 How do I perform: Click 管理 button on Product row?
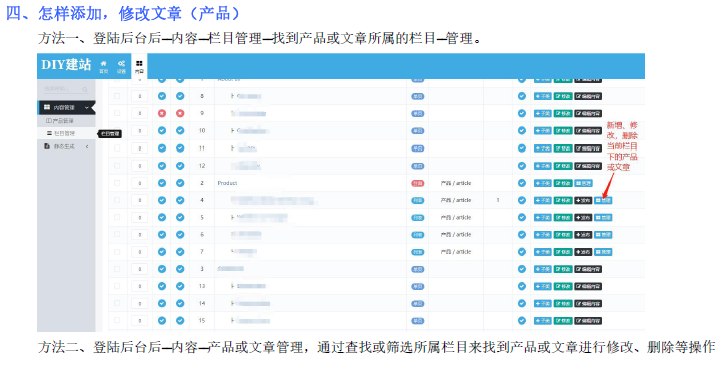click(583, 183)
